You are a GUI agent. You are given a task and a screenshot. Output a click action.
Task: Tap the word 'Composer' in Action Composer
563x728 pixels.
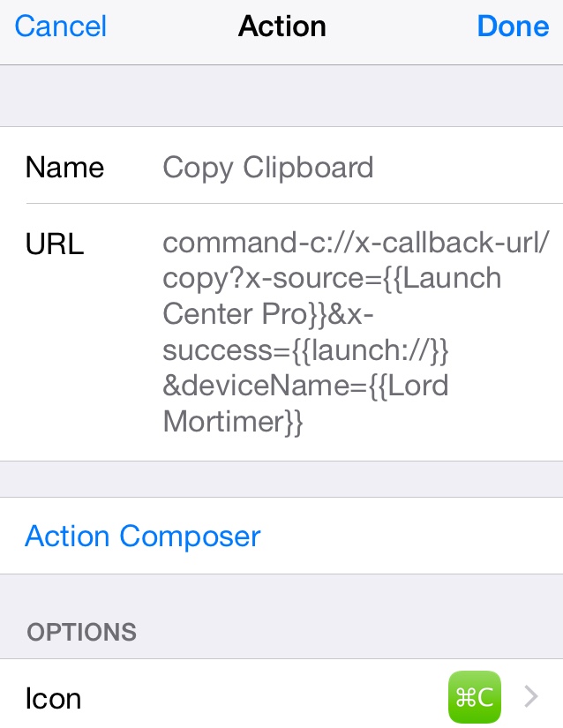pyautogui.click(x=190, y=537)
